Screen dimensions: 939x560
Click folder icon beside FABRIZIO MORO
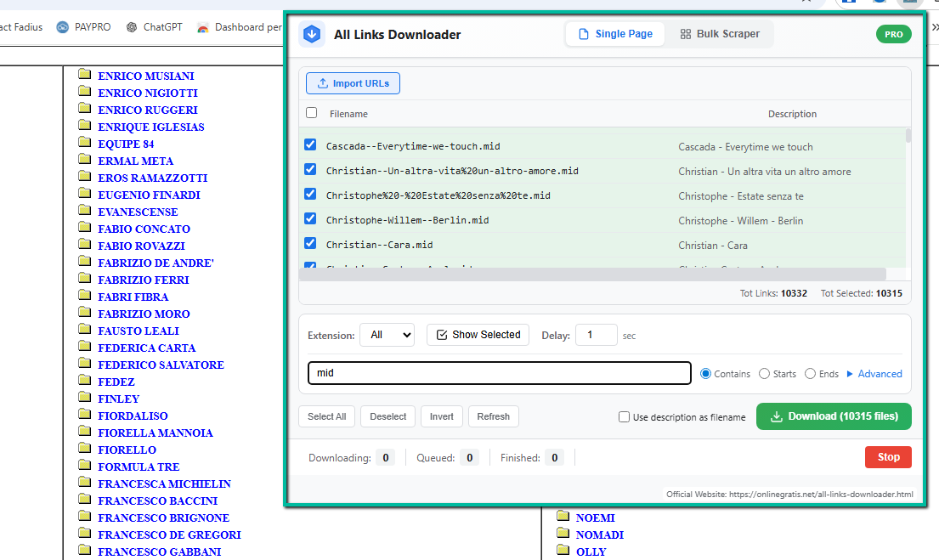tap(84, 312)
